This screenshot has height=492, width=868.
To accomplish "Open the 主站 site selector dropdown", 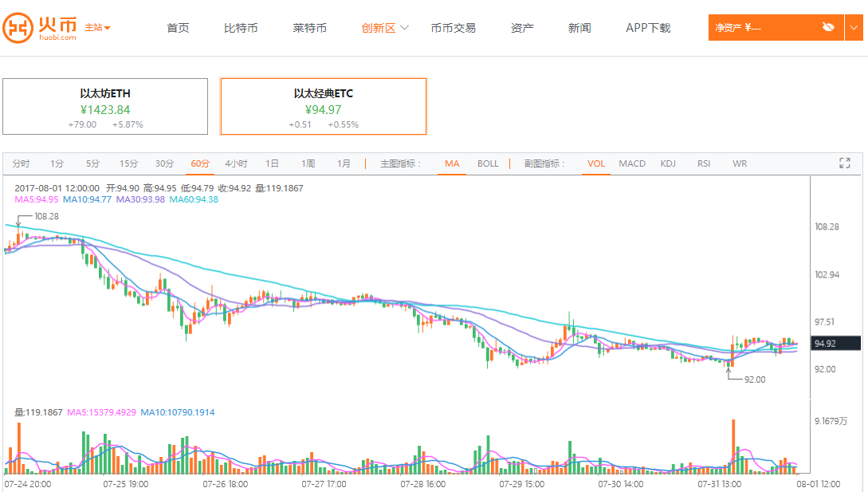I will point(97,28).
